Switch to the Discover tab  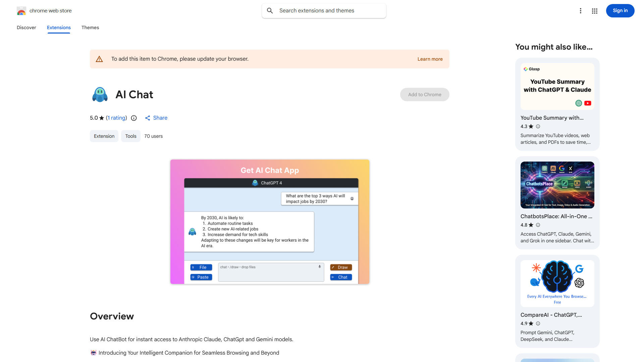[x=26, y=27]
